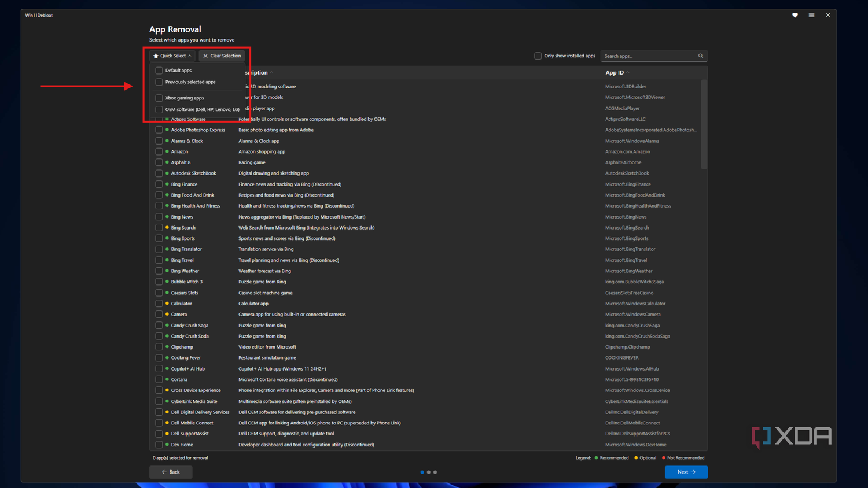This screenshot has height=488, width=868.
Task: Click the ACGMediaPlayer app ID
Action: [623, 108]
